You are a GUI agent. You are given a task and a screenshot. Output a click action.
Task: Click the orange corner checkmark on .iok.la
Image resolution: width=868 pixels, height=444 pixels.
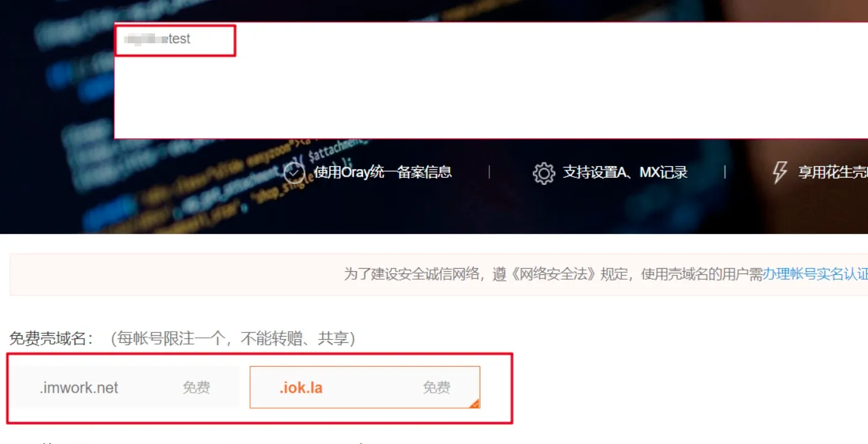[x=475, y=404]
